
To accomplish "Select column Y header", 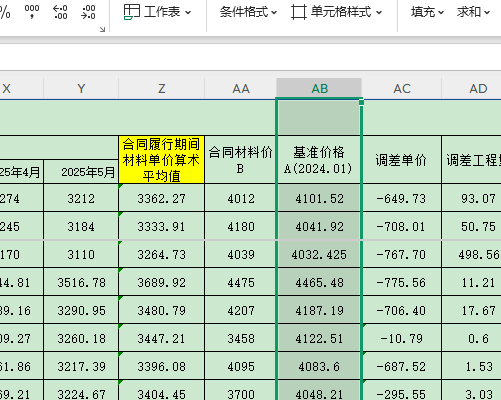I will pyautogui.click(x=81, y=89).
